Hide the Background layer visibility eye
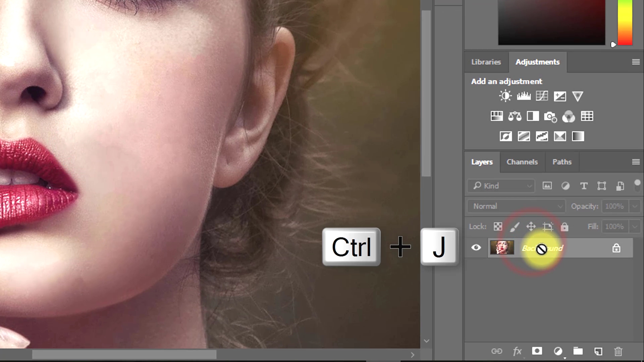 476,248
